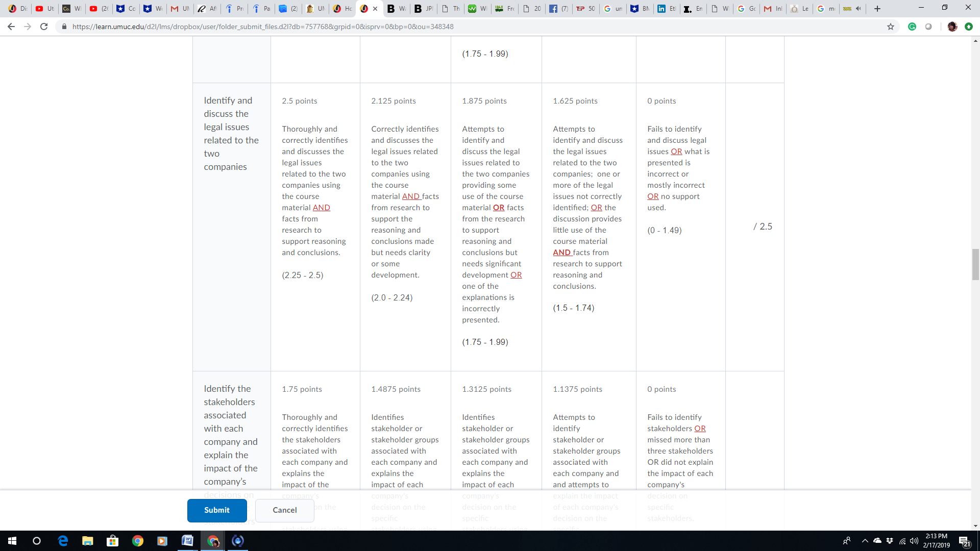Screen dimensions: 980x551
Task: Open the Chrome profile avatar
Action: coord(952,27)
